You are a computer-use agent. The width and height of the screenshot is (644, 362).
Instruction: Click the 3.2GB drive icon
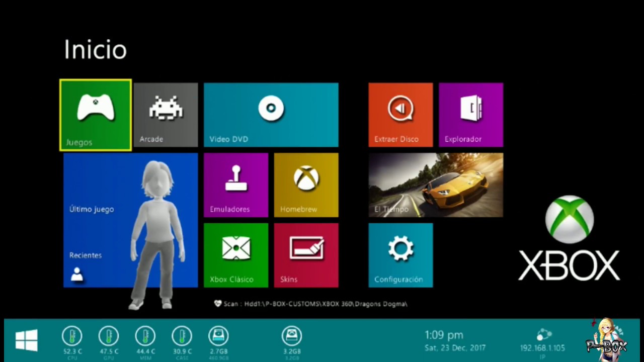coord(292,336)
